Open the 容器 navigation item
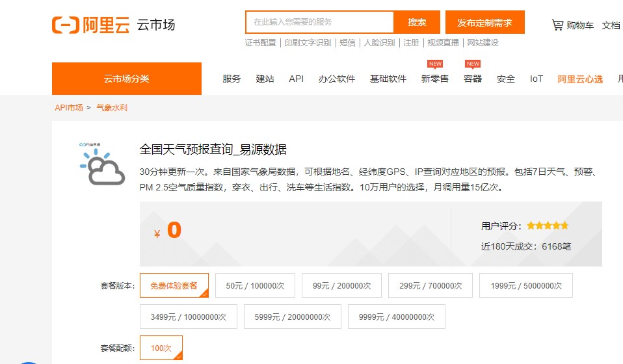The image size is (623, 364). (x=473, y=79)
